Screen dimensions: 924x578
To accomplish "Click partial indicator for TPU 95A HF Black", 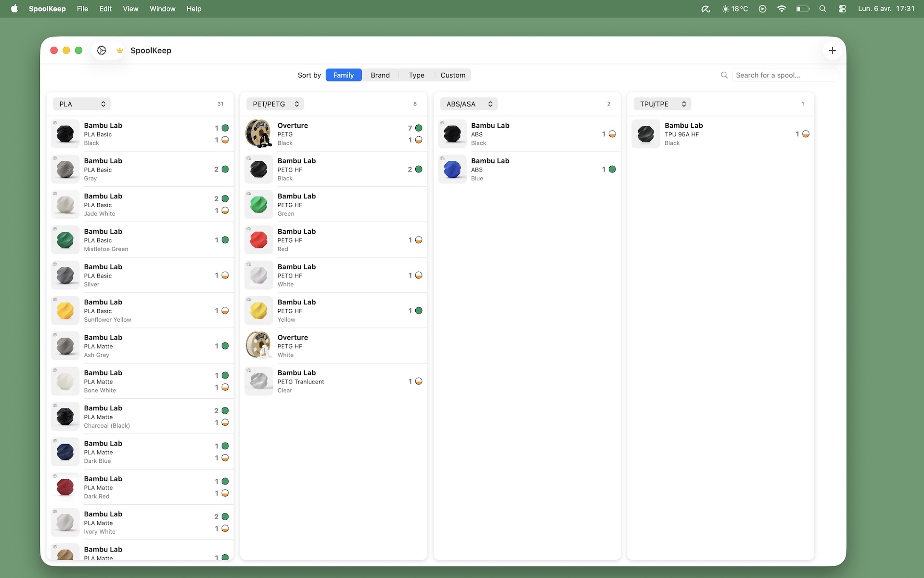I will 806,134.
